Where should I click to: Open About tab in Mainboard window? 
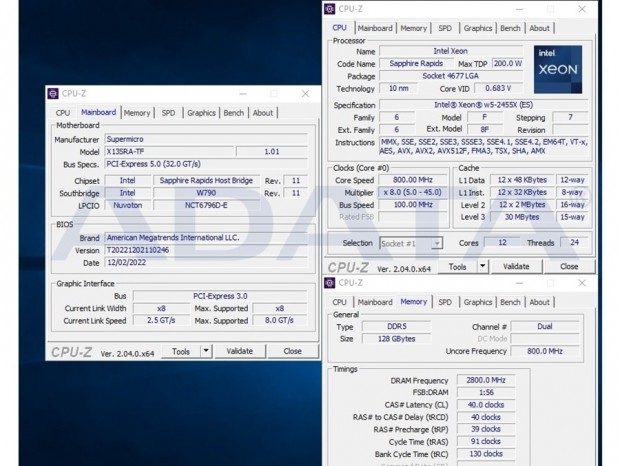(263, 113)
